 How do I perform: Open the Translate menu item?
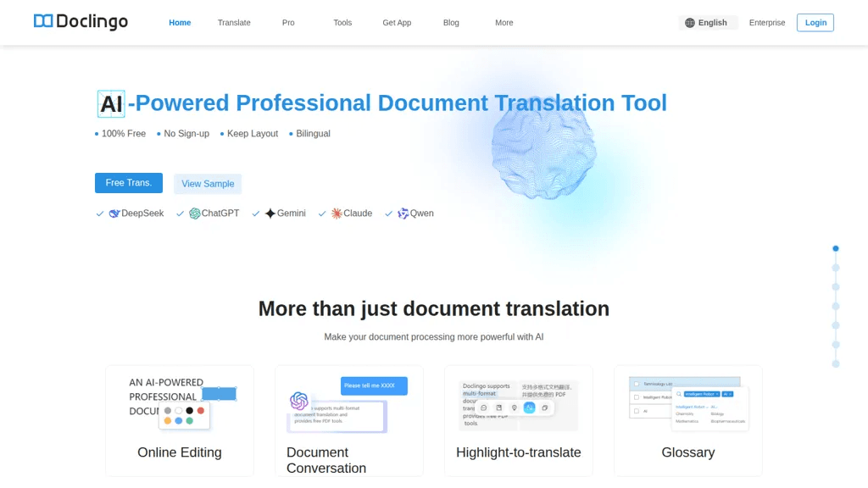234,23
